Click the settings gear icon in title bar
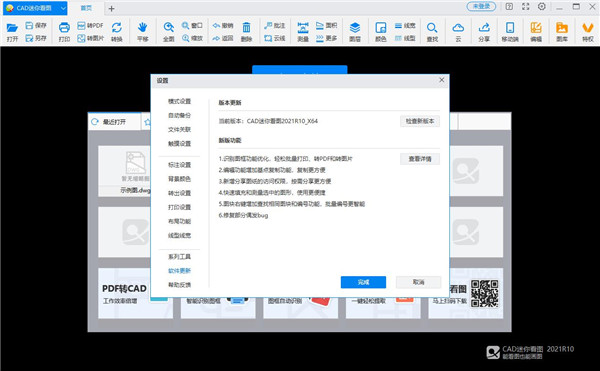600x371 pixels. [542, 7]
